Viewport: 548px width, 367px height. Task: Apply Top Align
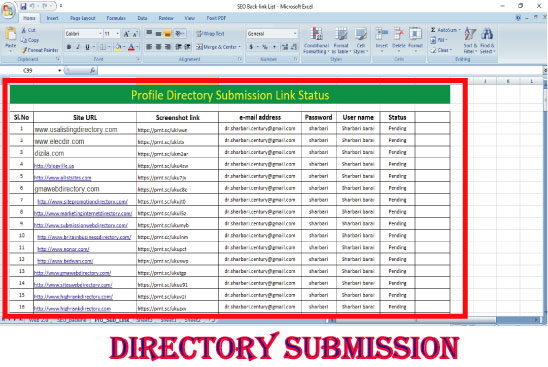149,33
